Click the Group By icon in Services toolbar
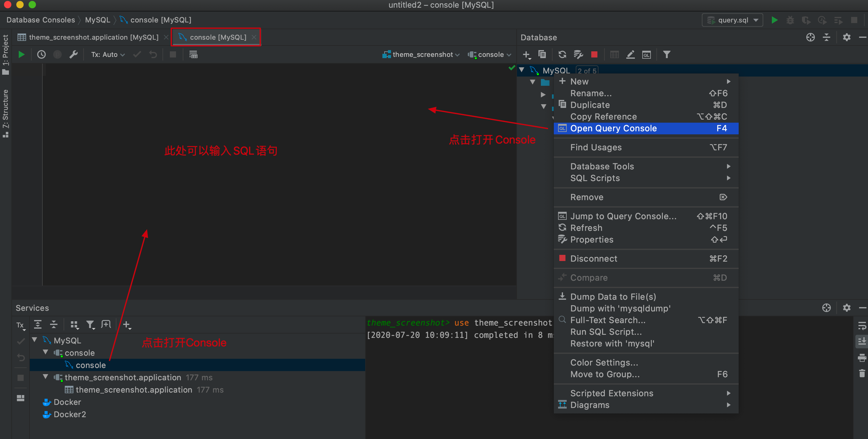 [74, 325]
